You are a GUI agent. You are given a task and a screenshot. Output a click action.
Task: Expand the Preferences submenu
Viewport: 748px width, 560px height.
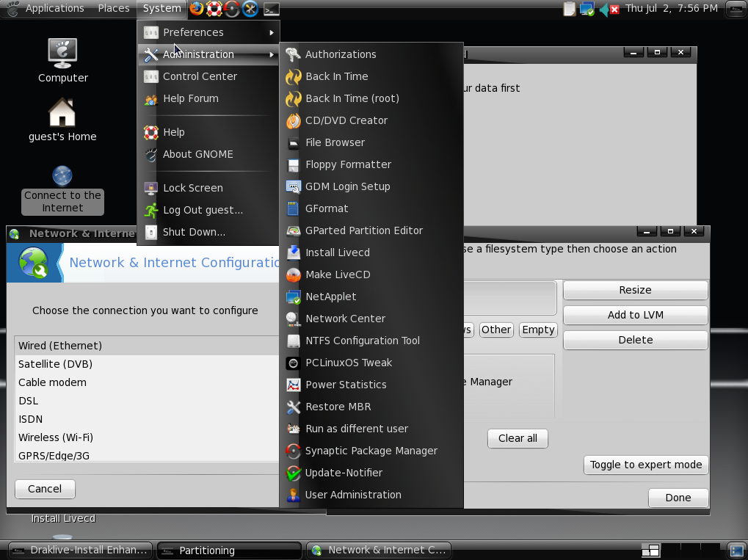[x=209, y=32]
